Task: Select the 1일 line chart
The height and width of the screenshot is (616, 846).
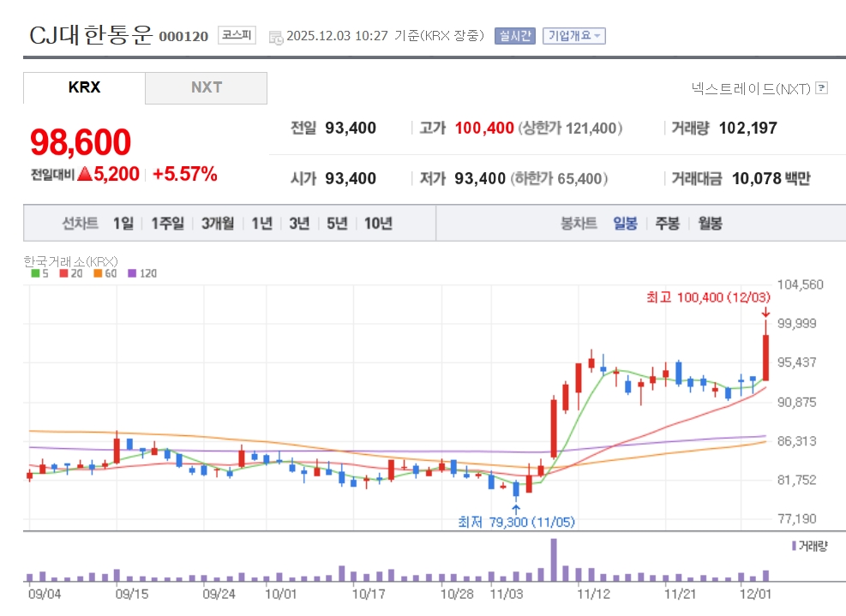Action: click(123, 223)
